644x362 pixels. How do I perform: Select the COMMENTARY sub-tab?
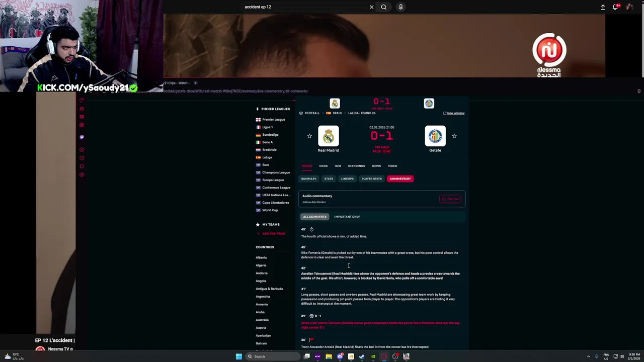pos(400,178)
